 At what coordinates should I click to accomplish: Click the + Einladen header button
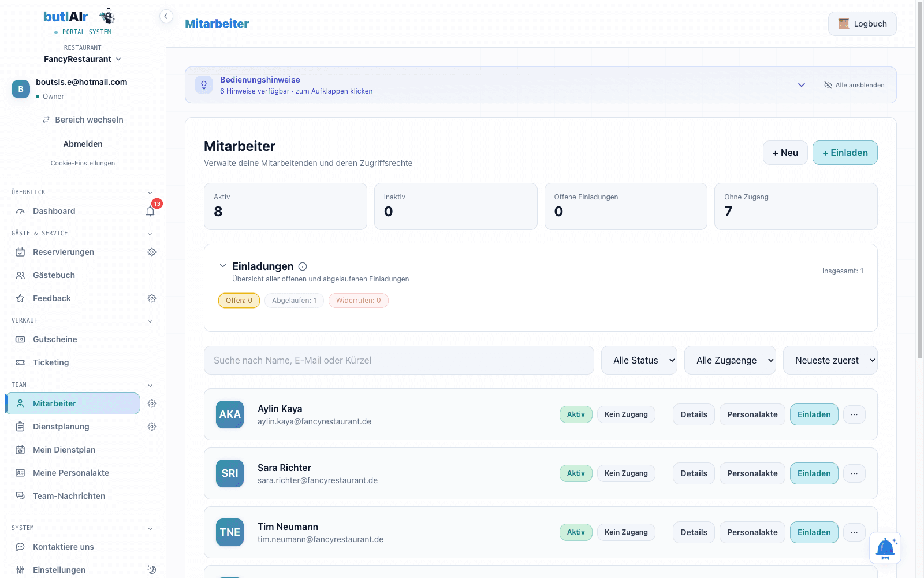pyautogui.click(x=845, y=153)
